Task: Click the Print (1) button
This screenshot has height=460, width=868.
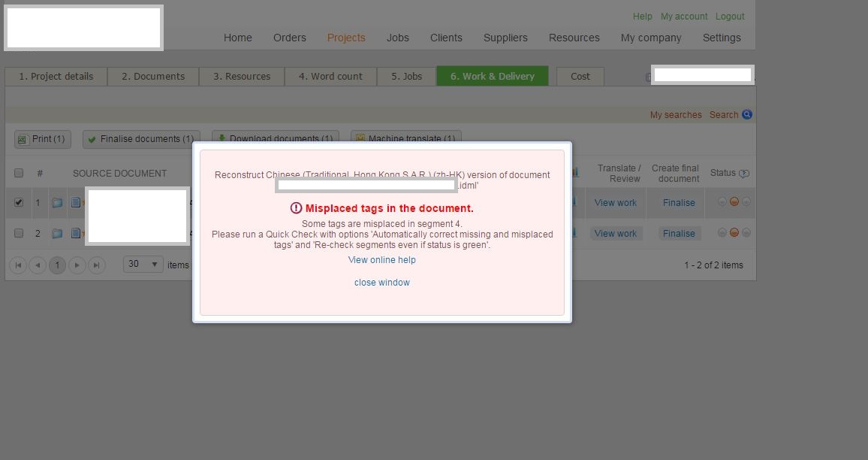Action: click(43, 139)
